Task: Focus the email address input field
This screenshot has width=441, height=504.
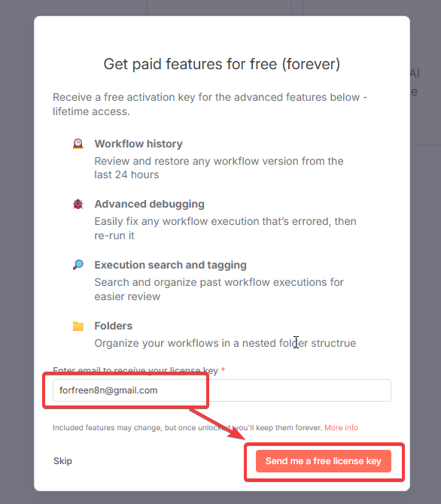Action: [222, 390]
